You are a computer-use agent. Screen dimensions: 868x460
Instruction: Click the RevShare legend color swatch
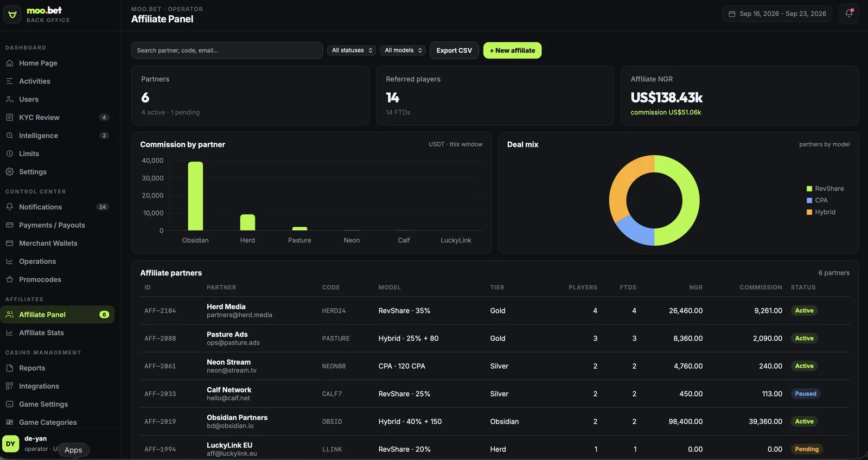(809, 189)
